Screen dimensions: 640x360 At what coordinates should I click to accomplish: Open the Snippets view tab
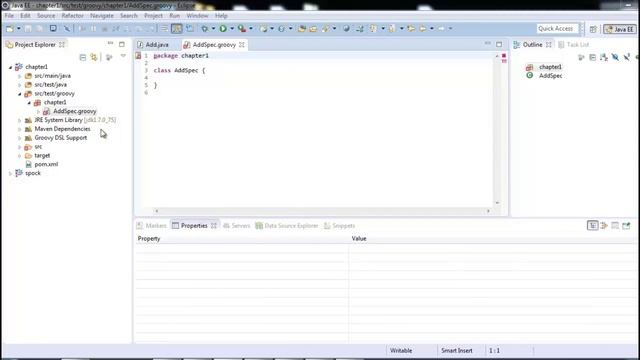tap(339, 226)
